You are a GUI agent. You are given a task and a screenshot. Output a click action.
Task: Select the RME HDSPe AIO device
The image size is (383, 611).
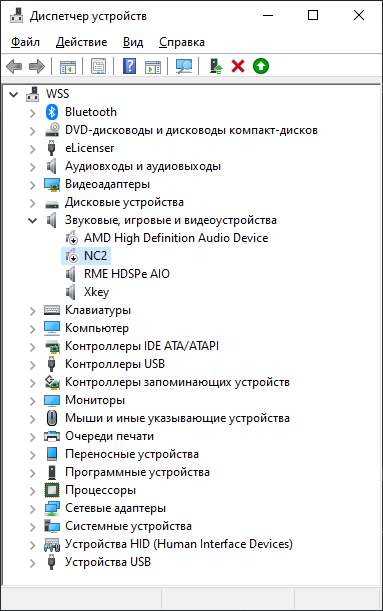click(x=127, y=274)
